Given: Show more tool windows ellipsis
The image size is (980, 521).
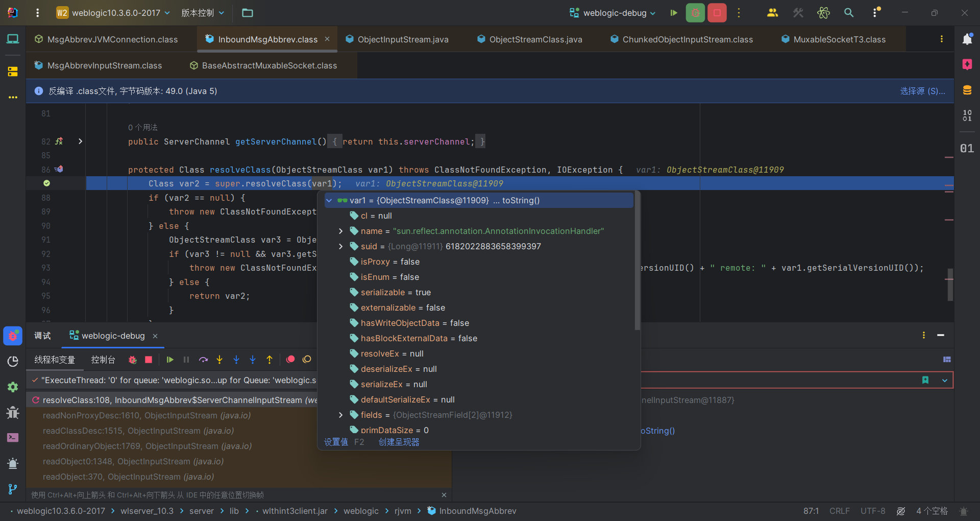Looking at the screenshot, I should (13, 97).
